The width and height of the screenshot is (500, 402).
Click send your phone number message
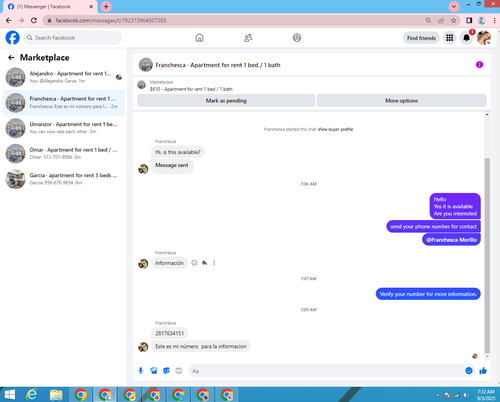pos(433,227)
